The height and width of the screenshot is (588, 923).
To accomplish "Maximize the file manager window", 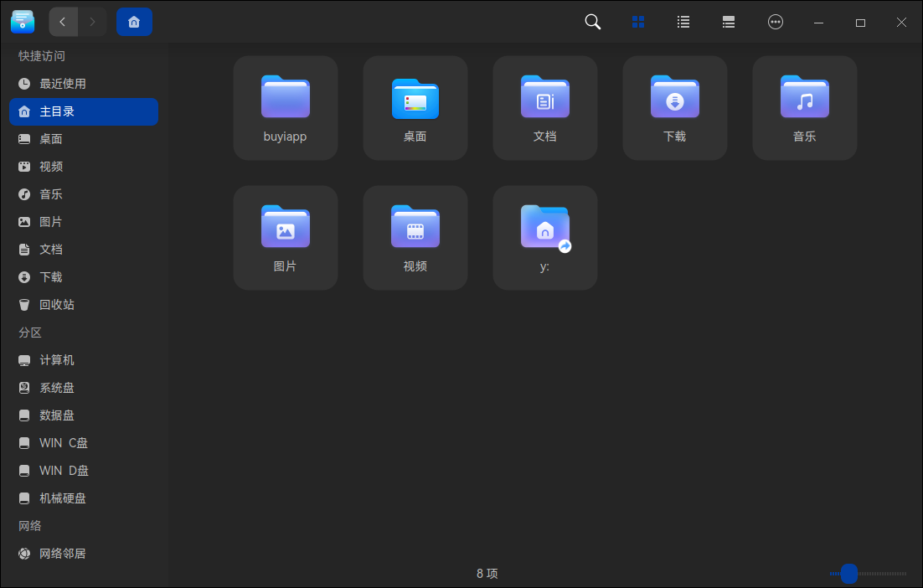I will (x=861, y=23).
